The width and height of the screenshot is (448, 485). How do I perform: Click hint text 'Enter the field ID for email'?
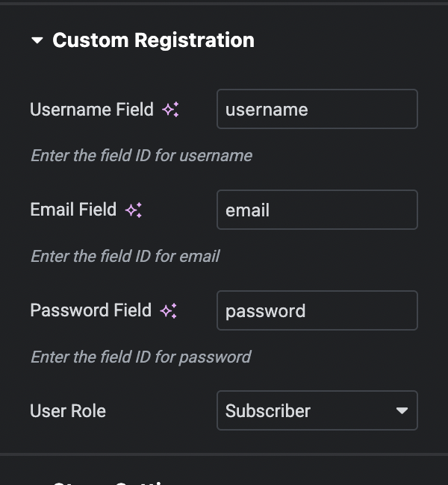tap(125, 256)
